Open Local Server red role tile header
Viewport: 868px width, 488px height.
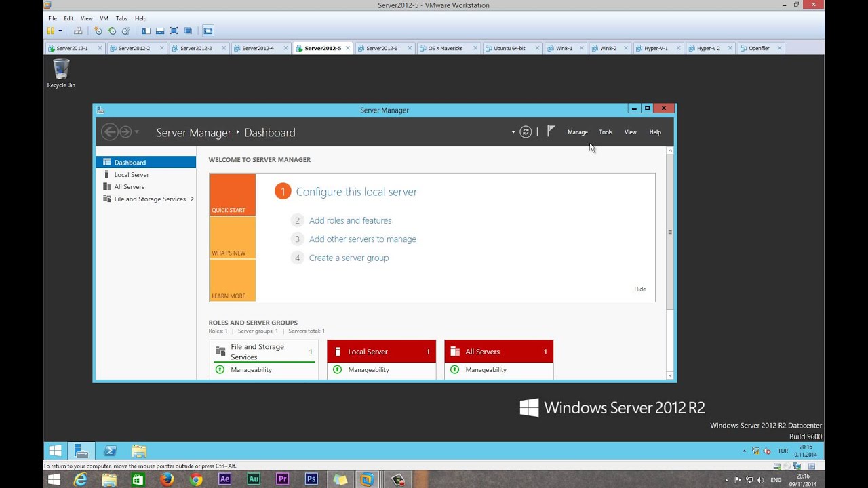382,352
